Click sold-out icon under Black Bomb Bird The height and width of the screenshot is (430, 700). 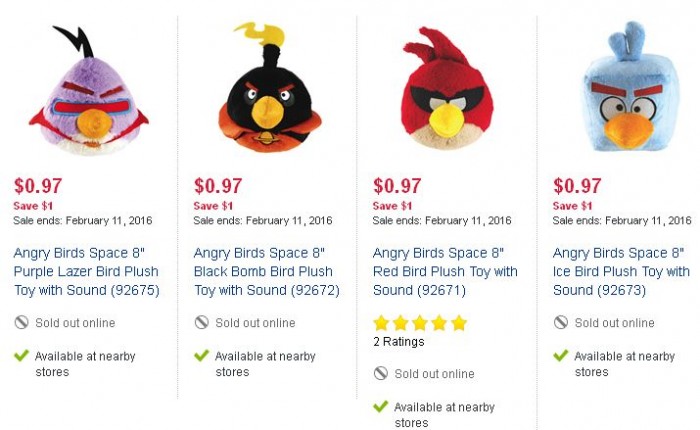(202, 322)
